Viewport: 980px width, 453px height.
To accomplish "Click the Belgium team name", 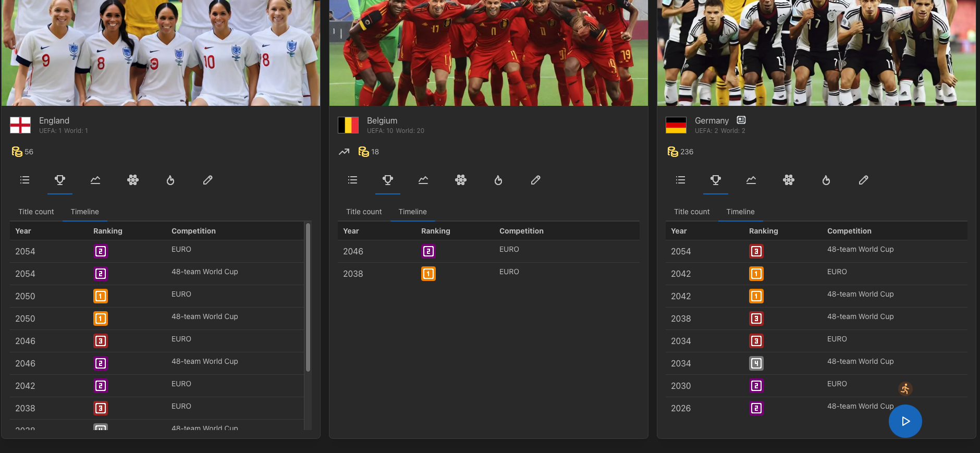I will pyautogui.click(x=382, y=120).
